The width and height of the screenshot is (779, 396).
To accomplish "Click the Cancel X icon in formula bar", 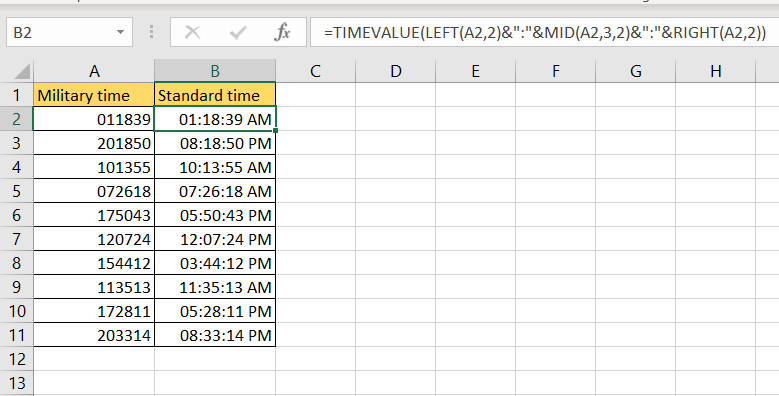I will (x=192, y=33).
